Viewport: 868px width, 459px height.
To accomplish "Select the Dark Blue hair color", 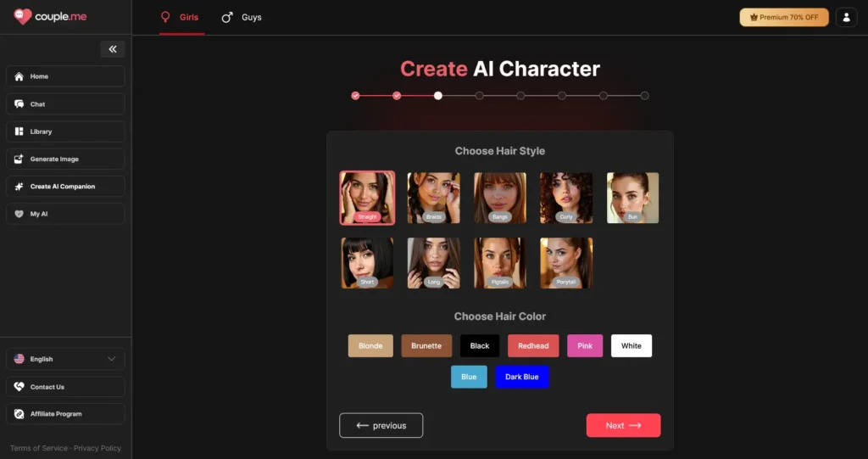I will [x=522, y=377].
